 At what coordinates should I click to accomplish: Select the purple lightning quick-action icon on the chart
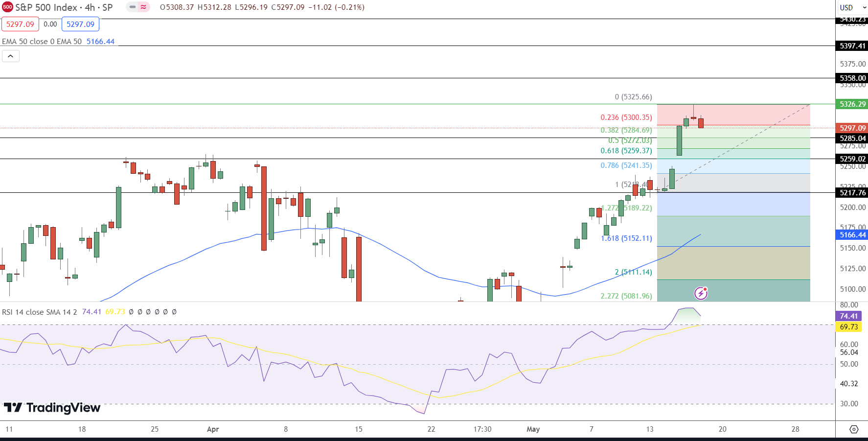tap(702, 293)
